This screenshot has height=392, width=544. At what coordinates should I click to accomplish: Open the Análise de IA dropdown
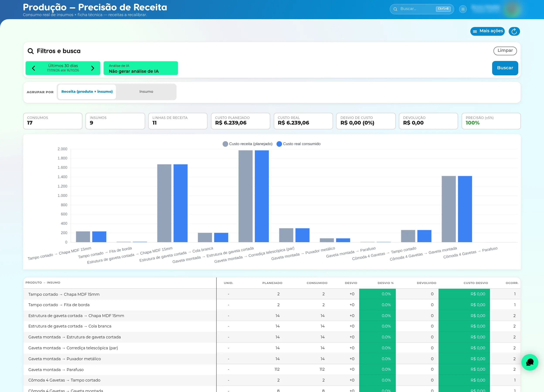[141, 68]
